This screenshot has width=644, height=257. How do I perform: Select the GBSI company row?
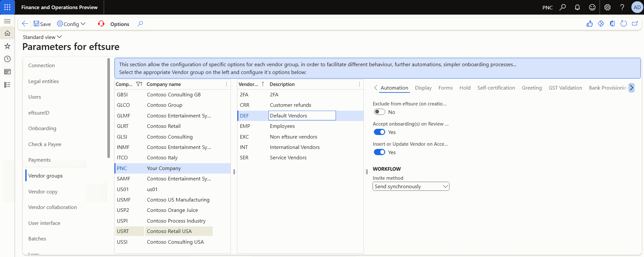coord(173,94)
